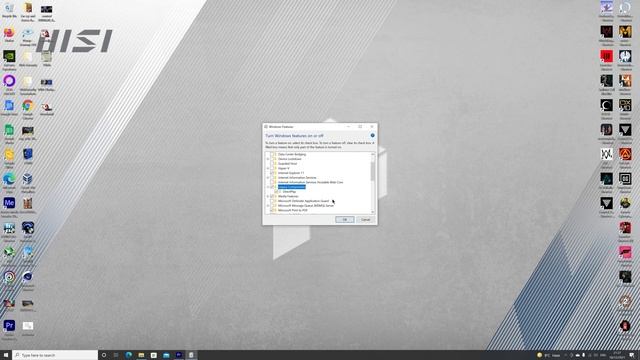Expand the Microsoft Message Queue Server node
This screenshot has width=640, height=360.
tap(268, 206)
